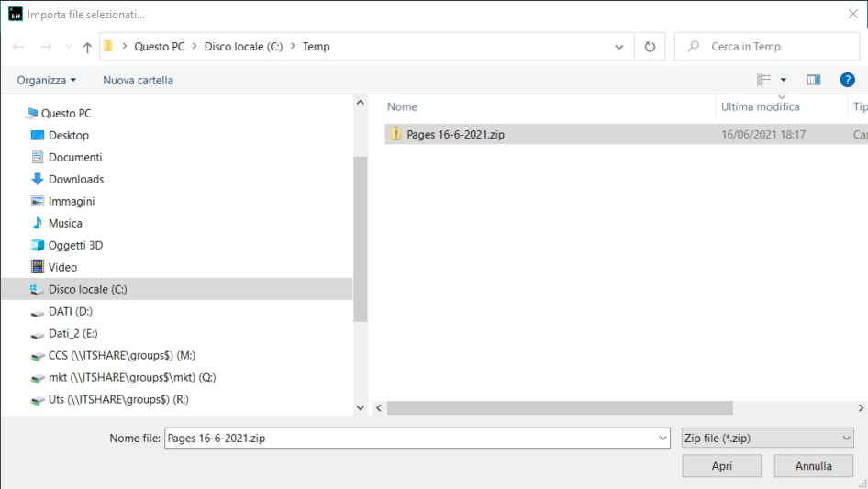This screenshot has height=489, width=868.
Task: Toggle the preview pane icon
Action: (x=813, y=80)
